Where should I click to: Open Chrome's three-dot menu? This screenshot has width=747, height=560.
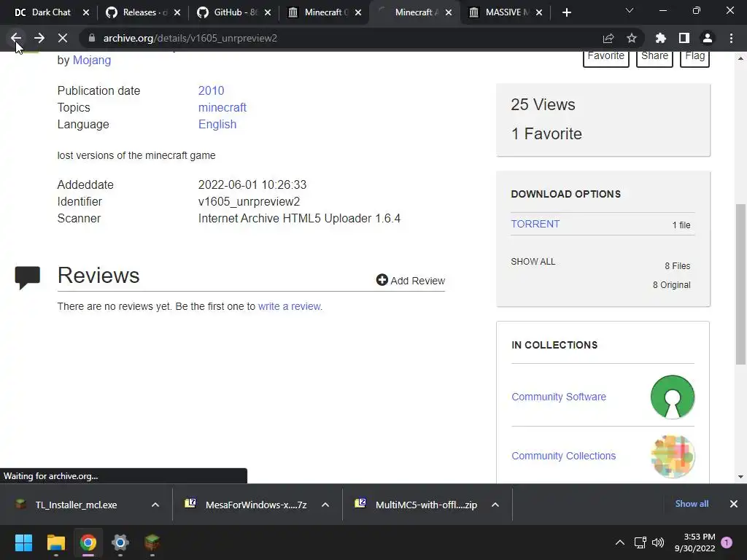731,38
